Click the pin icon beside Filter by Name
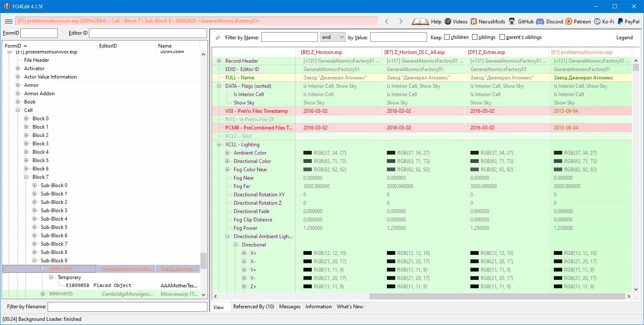644x325 pixels. point(218,38)
